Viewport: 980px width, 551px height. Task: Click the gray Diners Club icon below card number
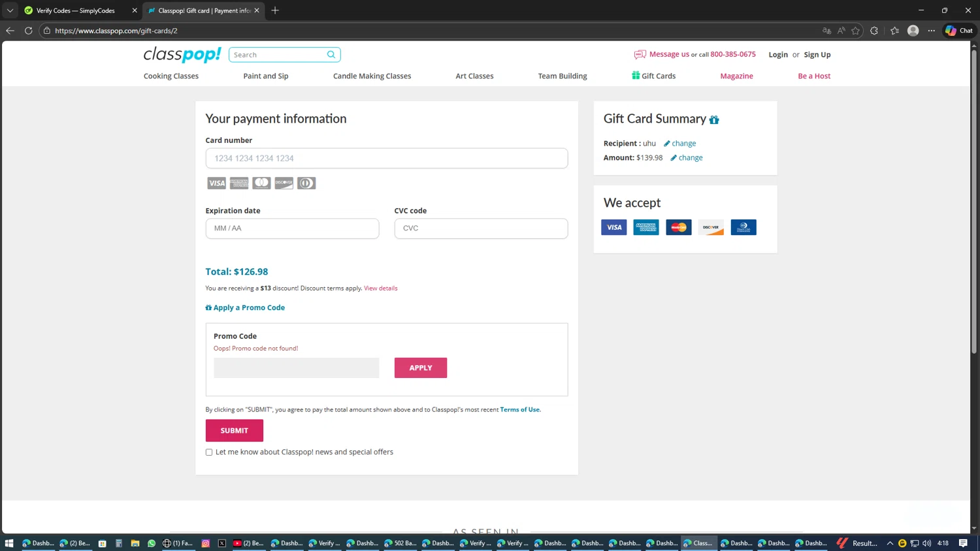[306, 183]
